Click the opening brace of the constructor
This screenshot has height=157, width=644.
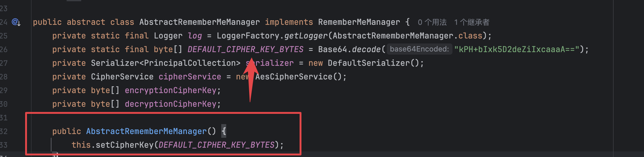coord(224,131)
